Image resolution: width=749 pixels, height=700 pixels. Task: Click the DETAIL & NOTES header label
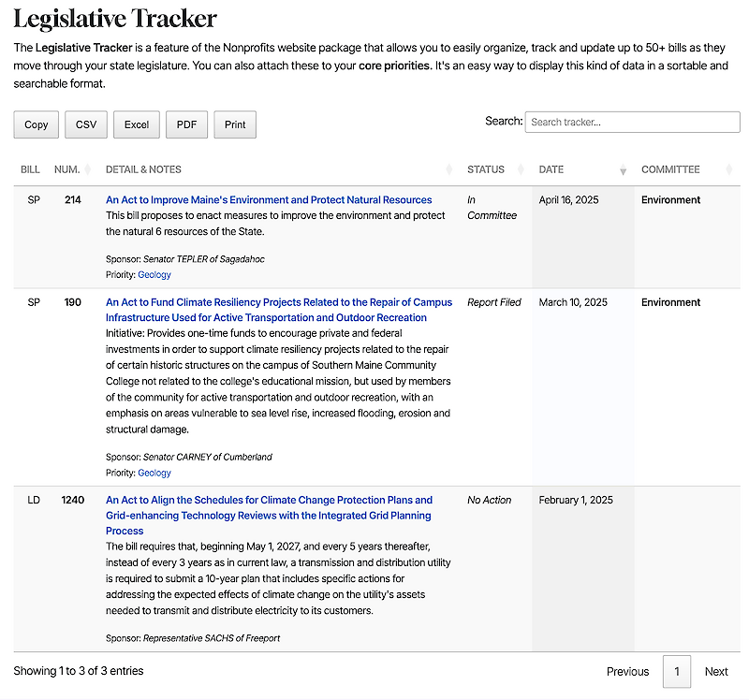143,169
